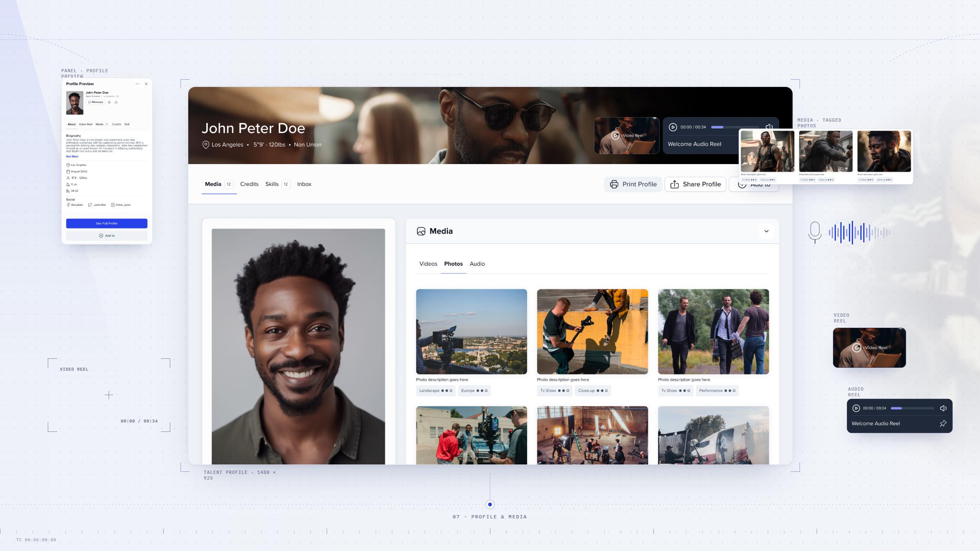The height and width of the screenshot is (551, 980).
Task: Open the armed soldier photo in Tagged Photos
Action: click(767, 151)
